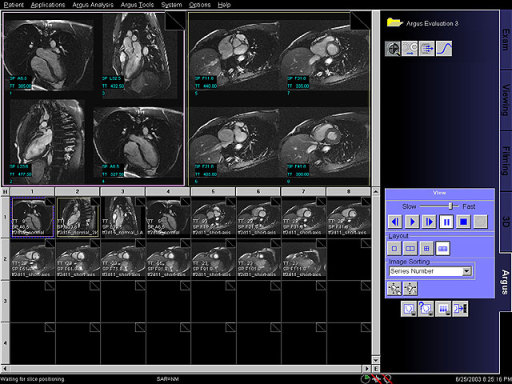Select the highlighted dual-segment layout button
Image resolution: width=512 pixels, height=384 pixels.
point(442,248)
